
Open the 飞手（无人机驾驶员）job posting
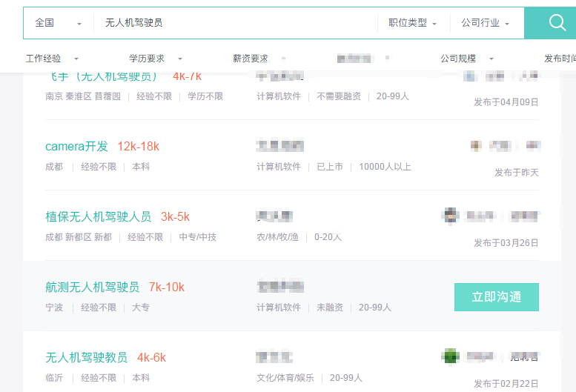point(104,76)
